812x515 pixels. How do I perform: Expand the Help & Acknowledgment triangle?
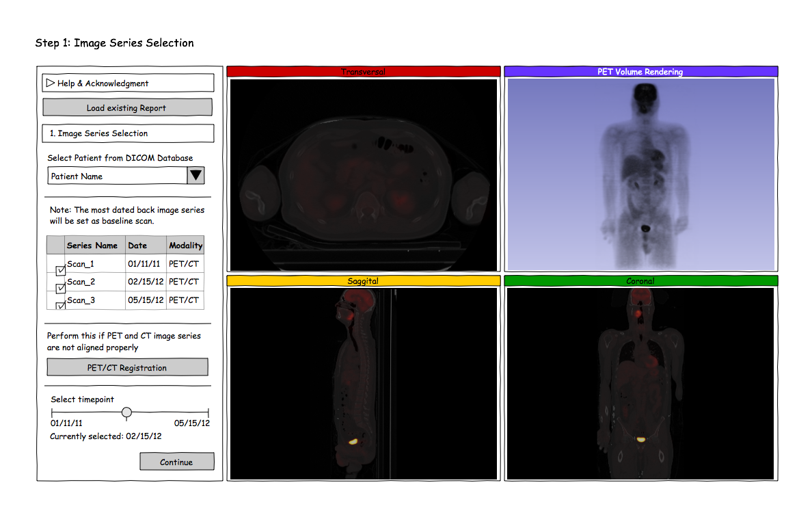coord(50,83)
